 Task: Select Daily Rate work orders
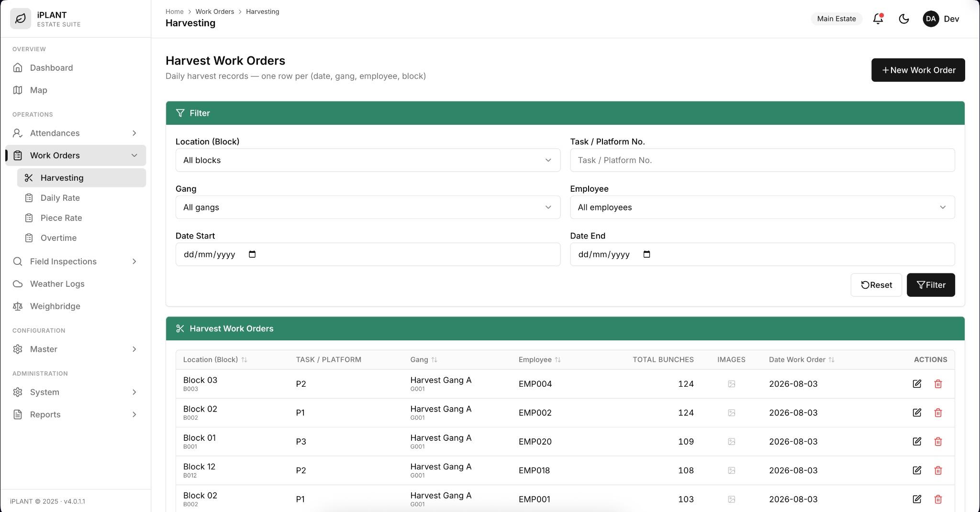point(81,198)
